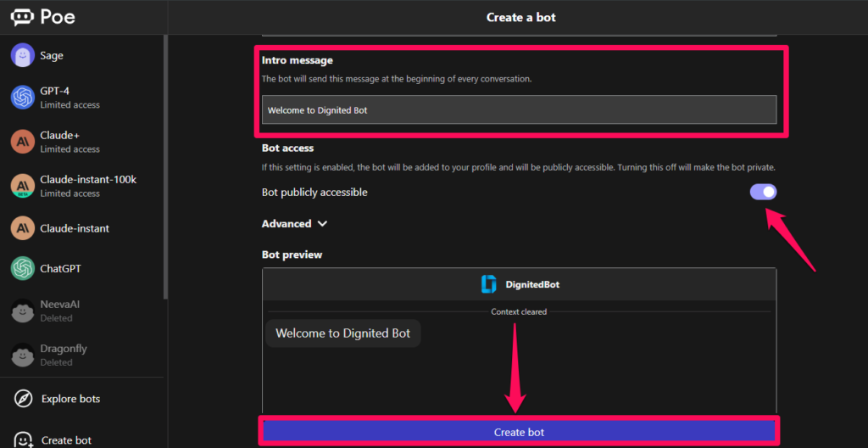Click the DignitedBot preview logo
868x448 pixels.
(x=489, y=284)
